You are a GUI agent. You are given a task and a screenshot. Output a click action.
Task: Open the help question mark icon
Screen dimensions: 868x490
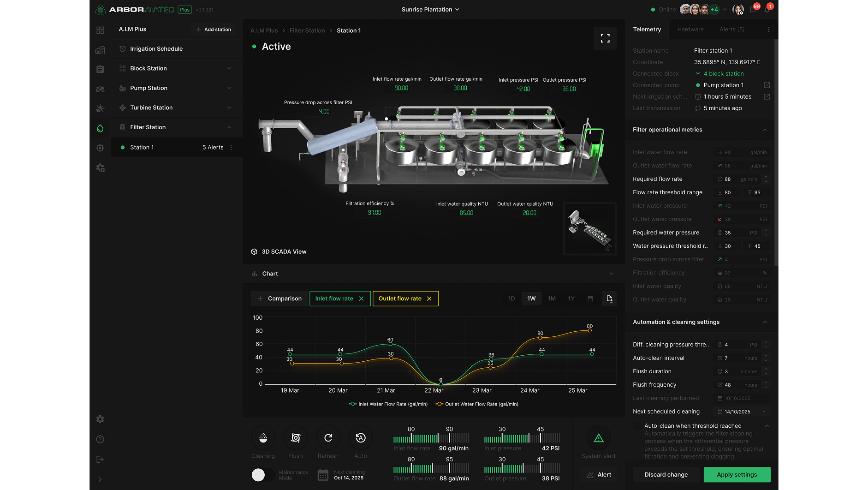tap(100, 439)
